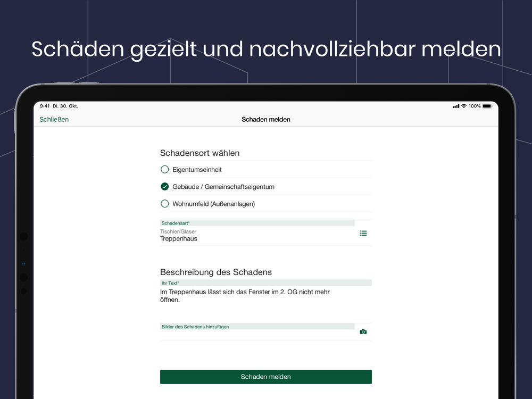
Task: Submit with the green Schaden melden button
Action: [x=265, y=377]
